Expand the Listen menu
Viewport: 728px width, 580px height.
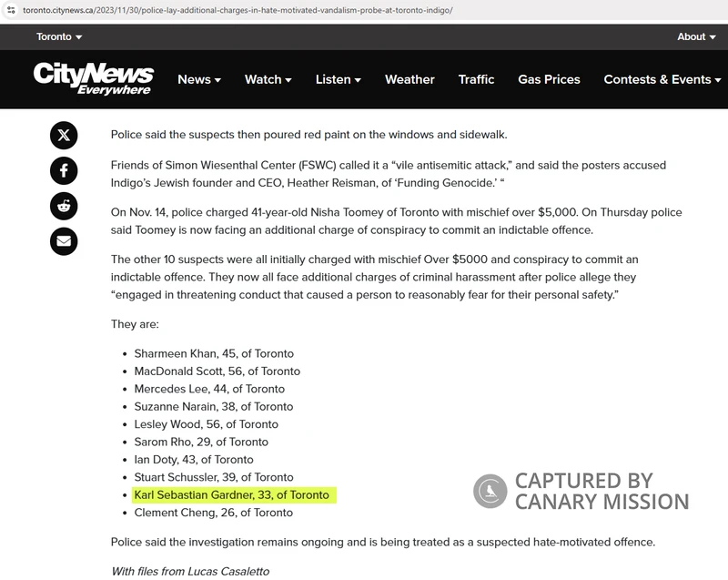pos(339,79)
